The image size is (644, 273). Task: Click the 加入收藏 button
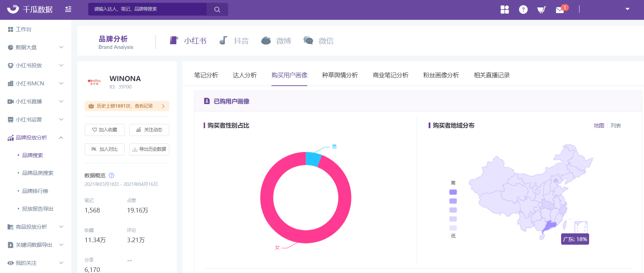104,130
